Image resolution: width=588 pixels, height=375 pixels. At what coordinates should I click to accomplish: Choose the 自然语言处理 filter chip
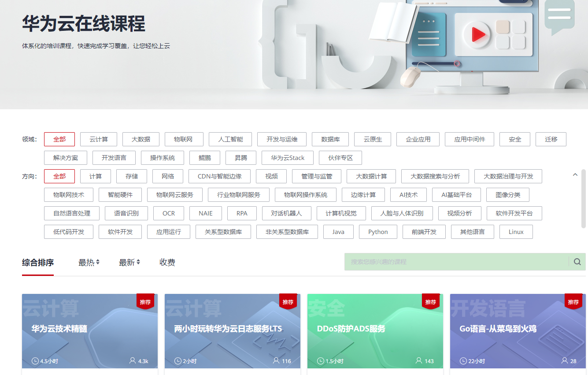pyautogui.click(x=72, y=213)
